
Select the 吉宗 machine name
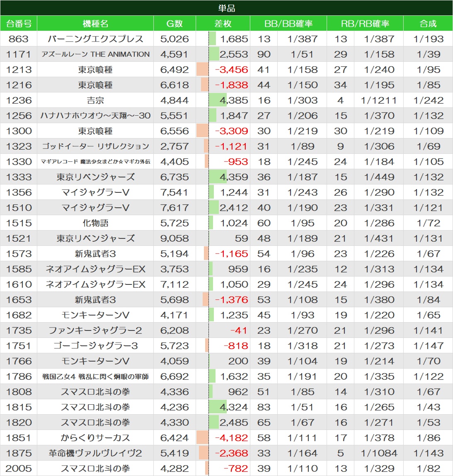click(95, 100)
